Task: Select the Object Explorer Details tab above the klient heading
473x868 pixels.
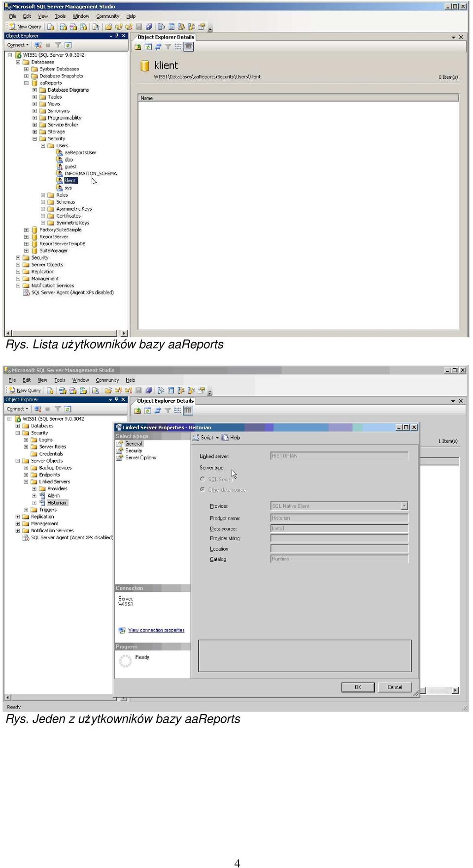Action: coord(166,37)
